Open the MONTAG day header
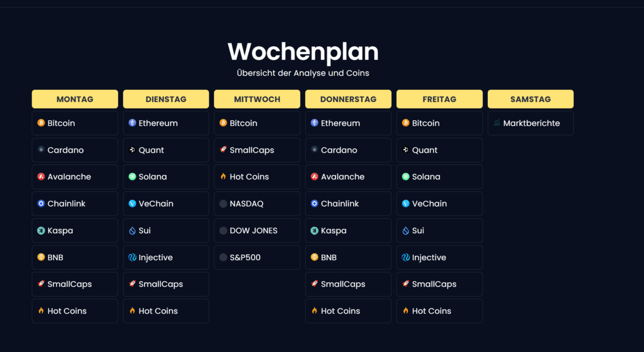644x352 pixels. pyautogui.click(x=75, y=99)
